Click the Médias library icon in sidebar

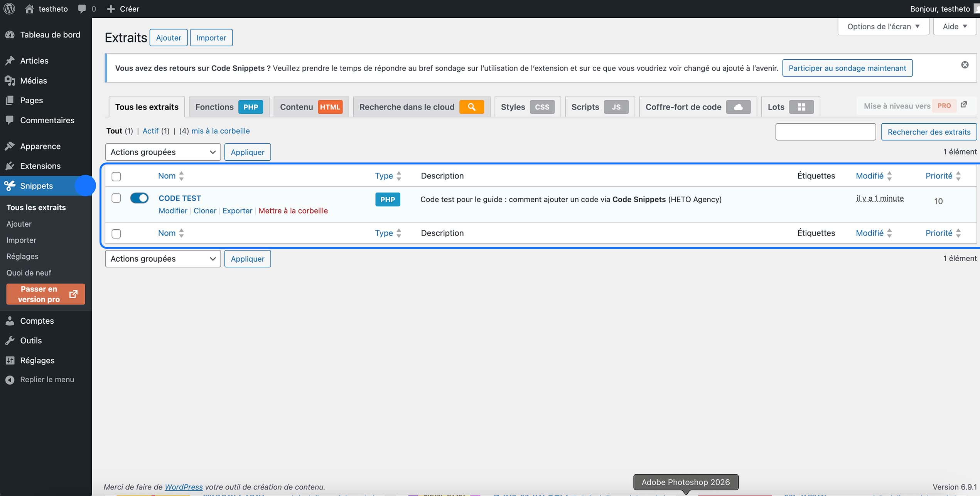(x=10, y=80)
